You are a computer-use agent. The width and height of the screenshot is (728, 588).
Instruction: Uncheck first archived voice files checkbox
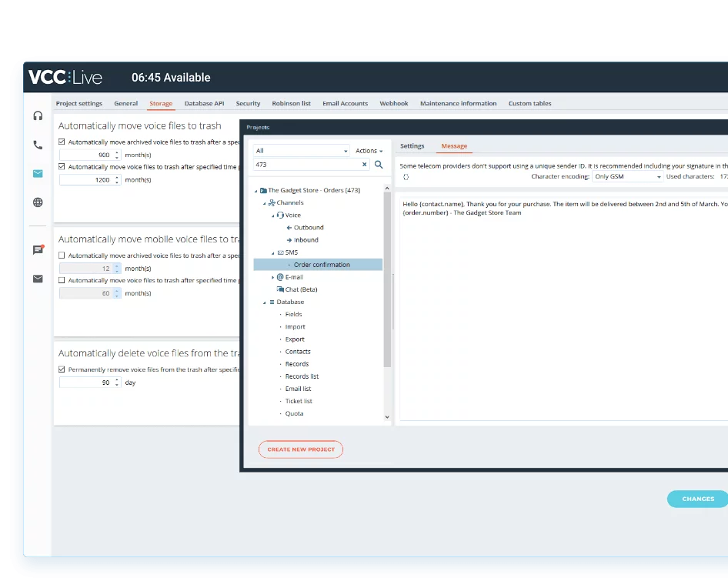coord(62,142)
